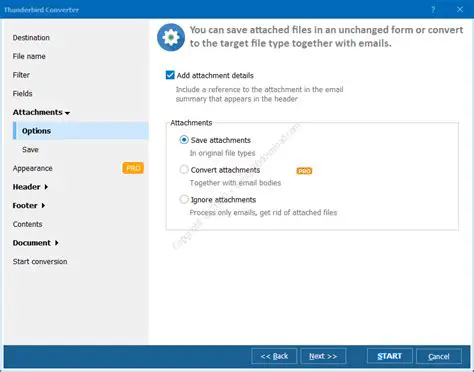Click the Next >> button
This screenshot has height=372, width=474.
pyautogui.click(x=323, y=356)
